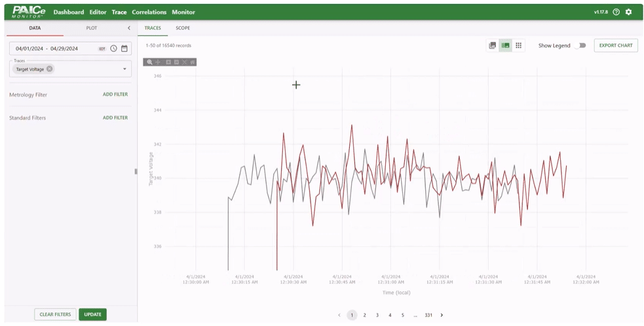Collapse the left sidebar panel
This screenshot has width=644, height=326.
point(128,28)
